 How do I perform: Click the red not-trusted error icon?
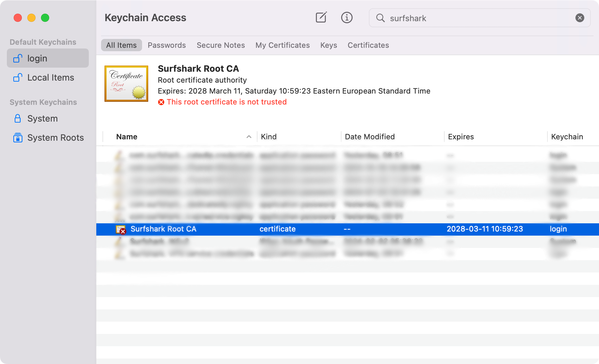[x=161, y=102]
